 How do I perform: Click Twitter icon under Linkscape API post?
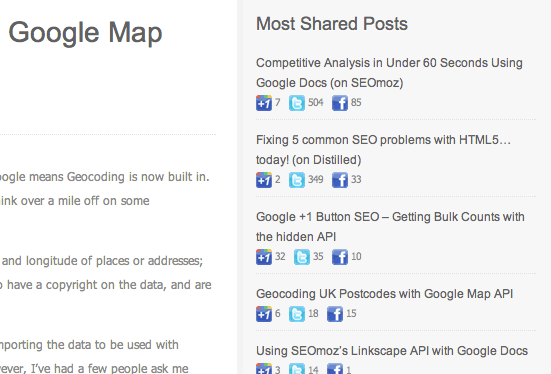pos(297,368)
